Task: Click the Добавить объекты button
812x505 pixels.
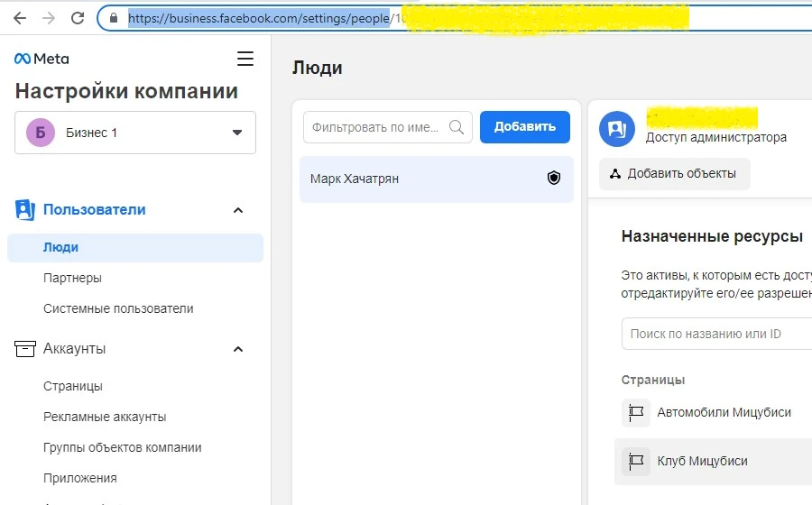Action: 675,174
